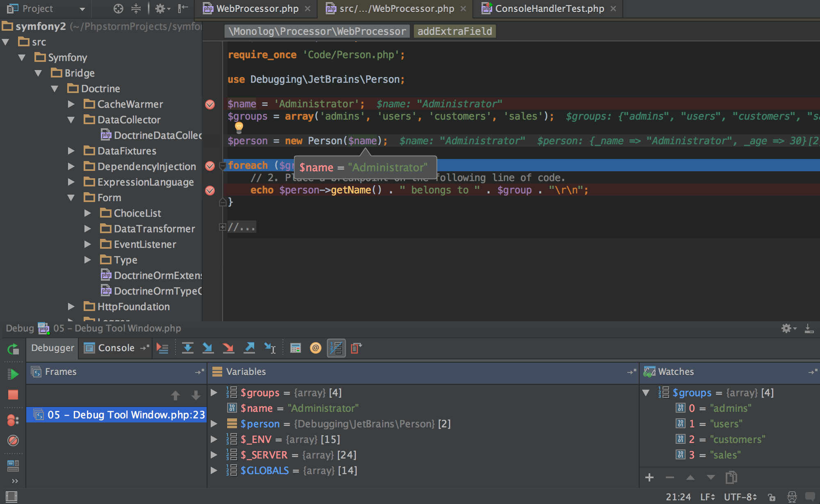Click the Step Out icon in debugger toolbar
This screenshot has width=820, height=504.
point(251,347)
